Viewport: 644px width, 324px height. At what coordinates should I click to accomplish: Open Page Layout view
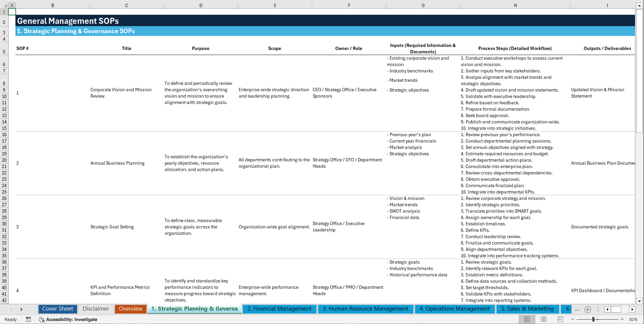543,319
